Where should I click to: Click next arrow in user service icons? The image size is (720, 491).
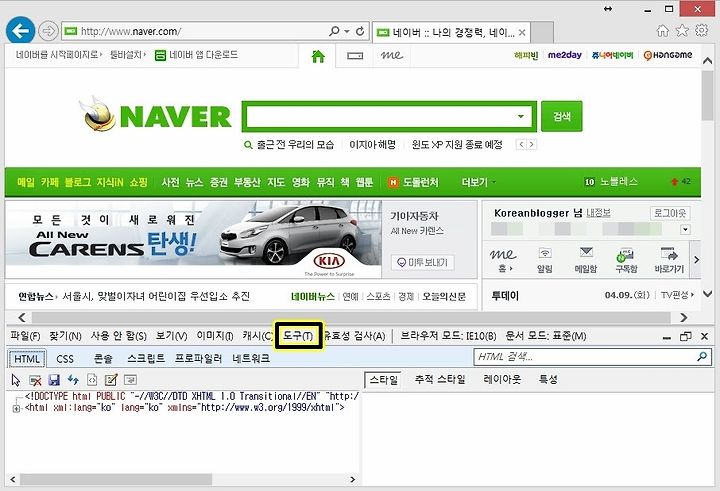tap(697, 260)
